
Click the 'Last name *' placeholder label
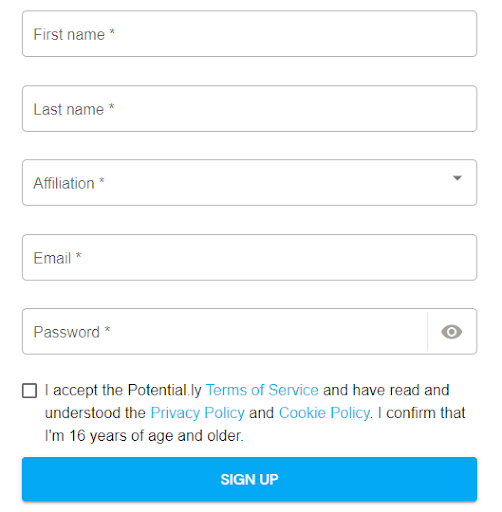point(74,109)
